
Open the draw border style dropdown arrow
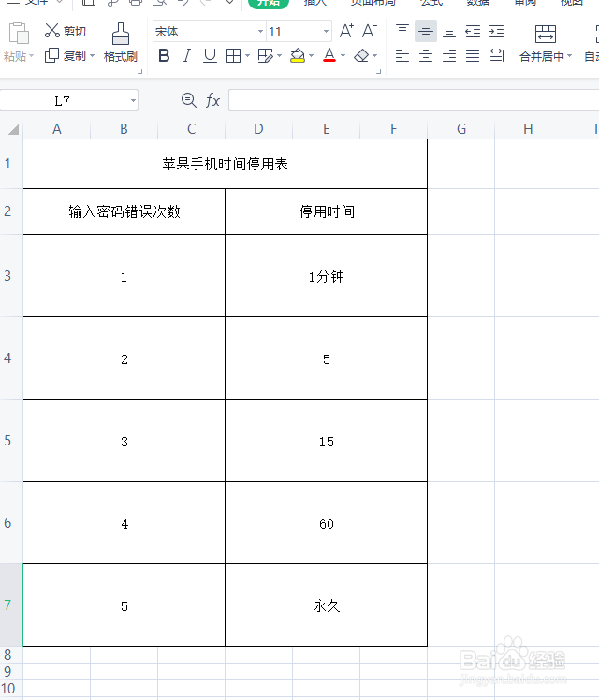[280, 56]
